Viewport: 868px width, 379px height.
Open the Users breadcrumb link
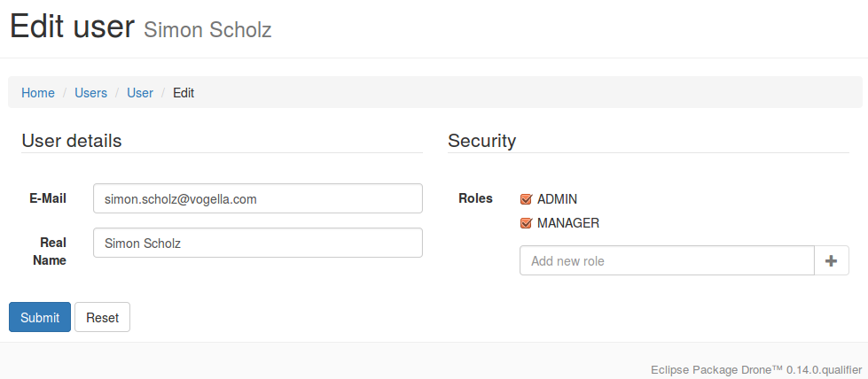click(90, 93)
